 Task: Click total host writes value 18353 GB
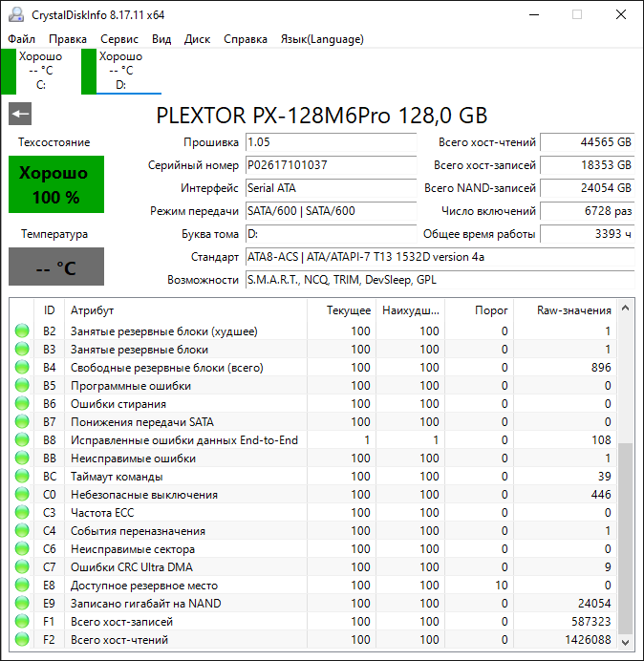click(587, 165)
